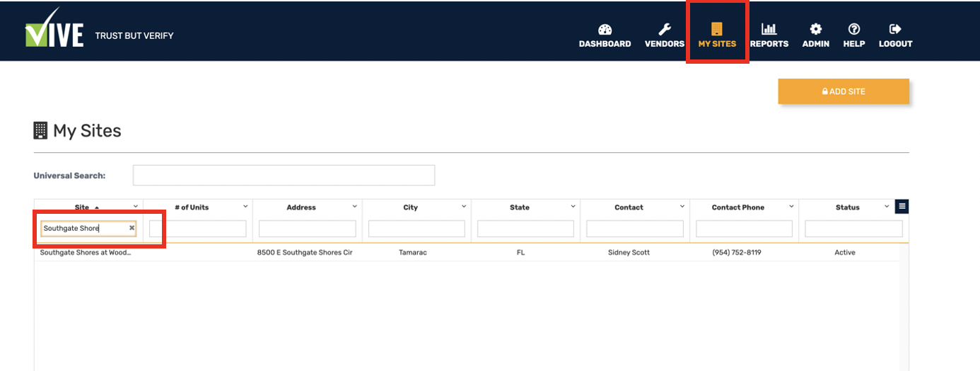Open the City column dropdown
Viewport: 980px width, 371px height.
pyautogui.click(x=464, y=206)
